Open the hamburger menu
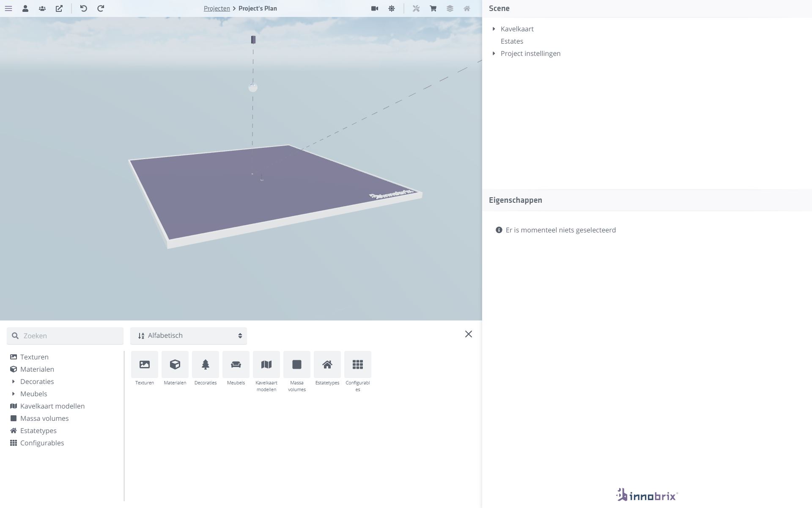 8,8
